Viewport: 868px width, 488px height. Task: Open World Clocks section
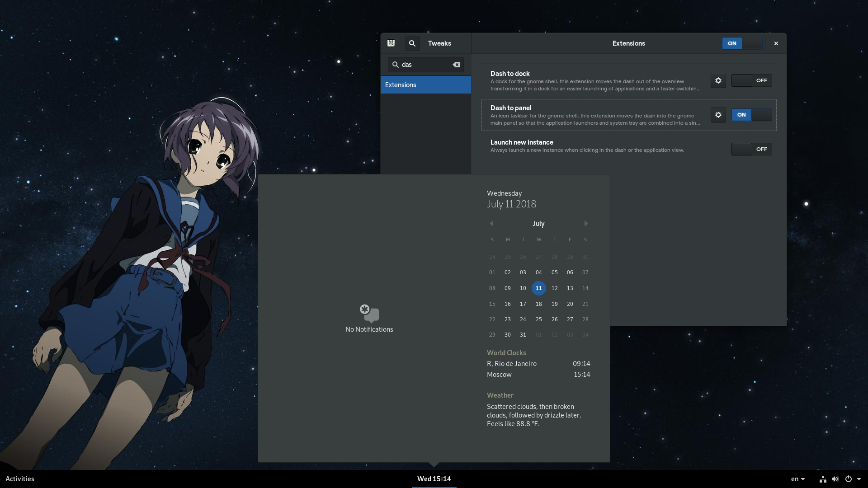(506, 353)
